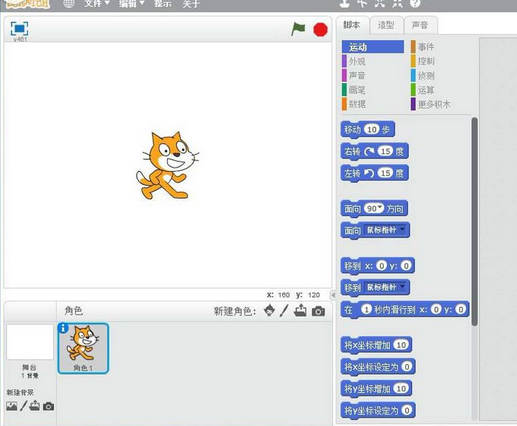Create new sprite from camera icon

(x=318, y=311)
